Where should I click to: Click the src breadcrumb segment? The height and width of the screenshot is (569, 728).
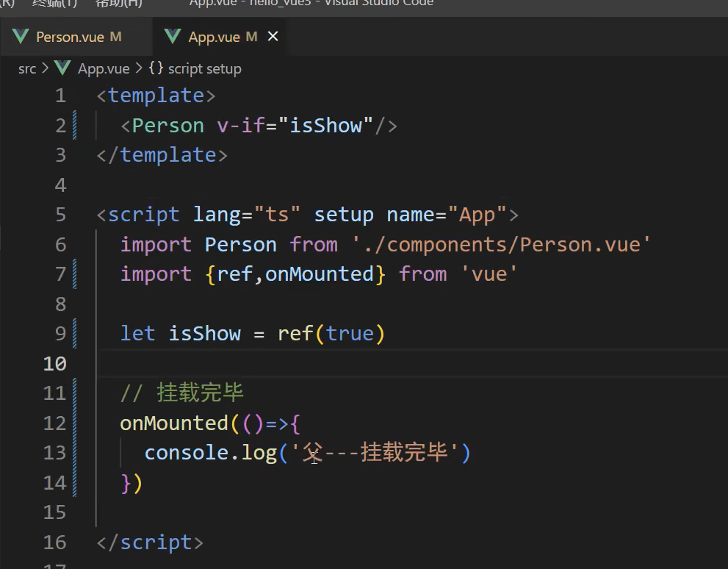27,69
